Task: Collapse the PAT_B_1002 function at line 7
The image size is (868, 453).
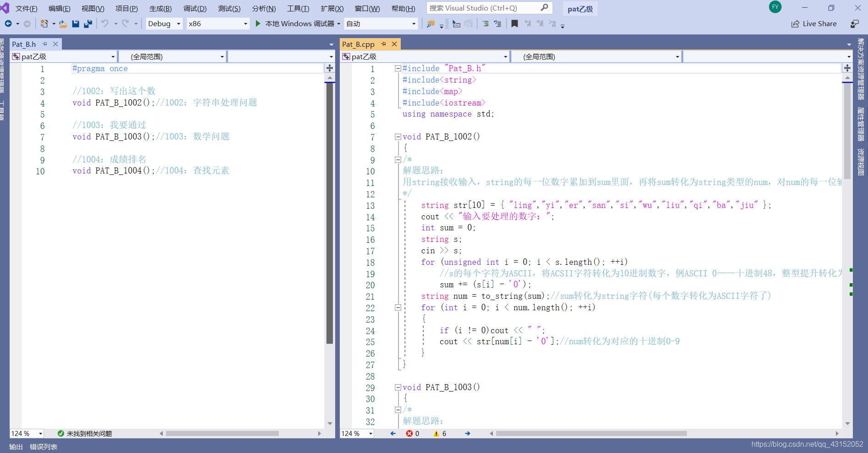Action: coord(398,137)
